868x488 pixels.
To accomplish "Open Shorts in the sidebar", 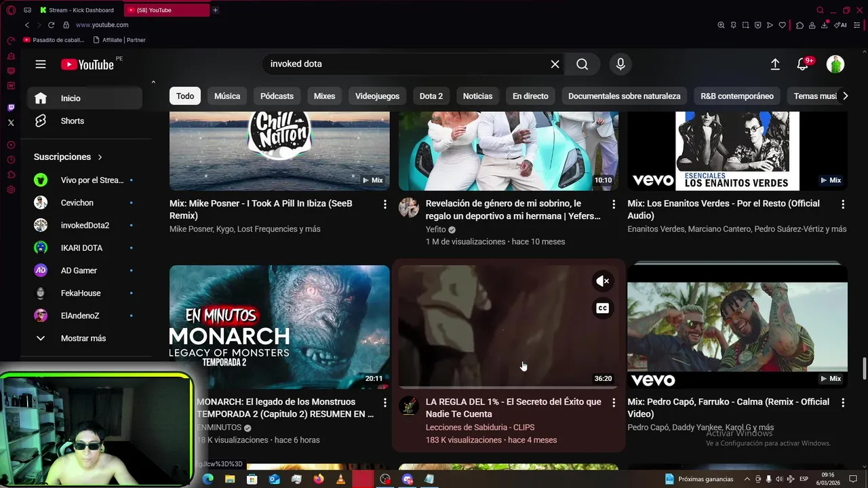I will click(x=85, y=121).
